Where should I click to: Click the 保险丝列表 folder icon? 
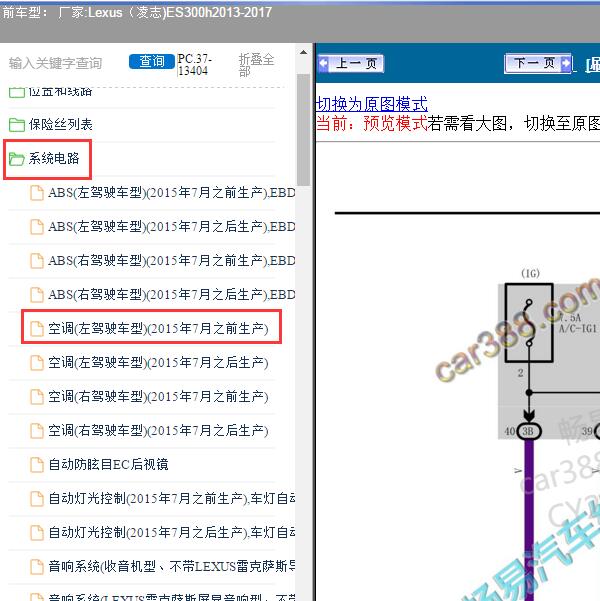tap(16, 125)
